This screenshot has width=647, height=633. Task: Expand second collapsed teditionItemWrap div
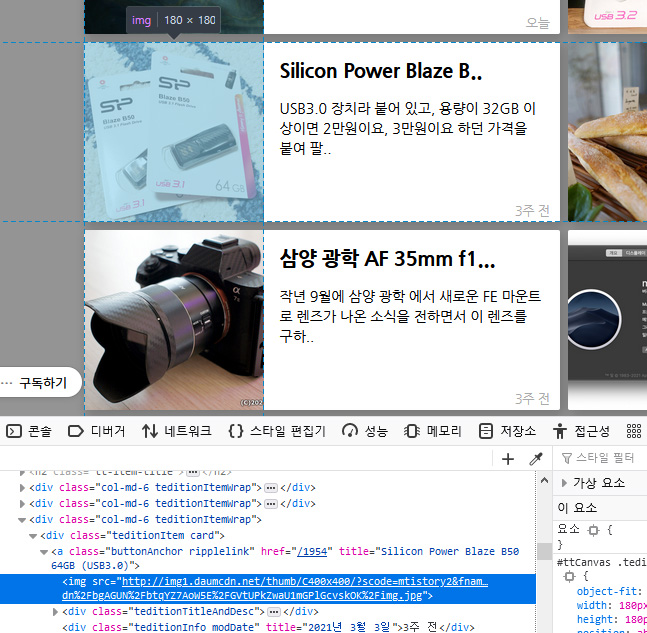click(22, 504)
